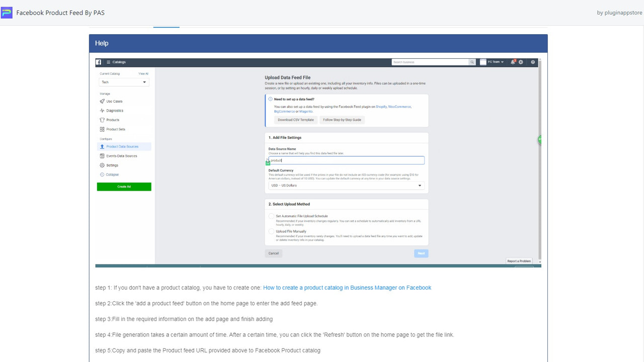Select Upload File Manually option
Viewport: 644px width, 362px height.
tap(272, 231)
